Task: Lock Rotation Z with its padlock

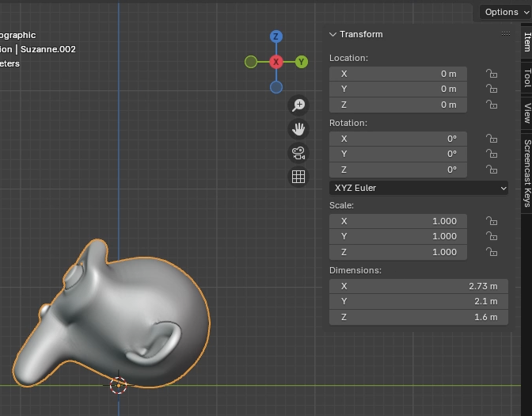Action: point(492,169)
